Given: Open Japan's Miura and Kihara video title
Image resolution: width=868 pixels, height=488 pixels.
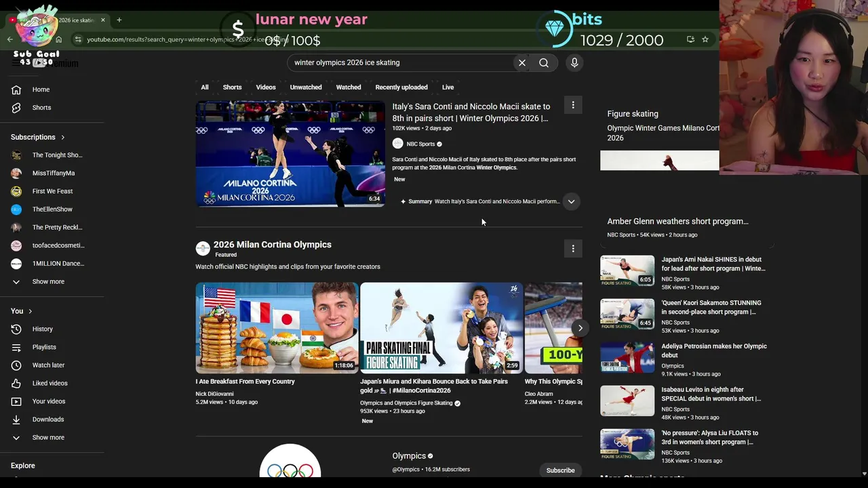Looking at the screenshot, I should click(x=434, y=386).
